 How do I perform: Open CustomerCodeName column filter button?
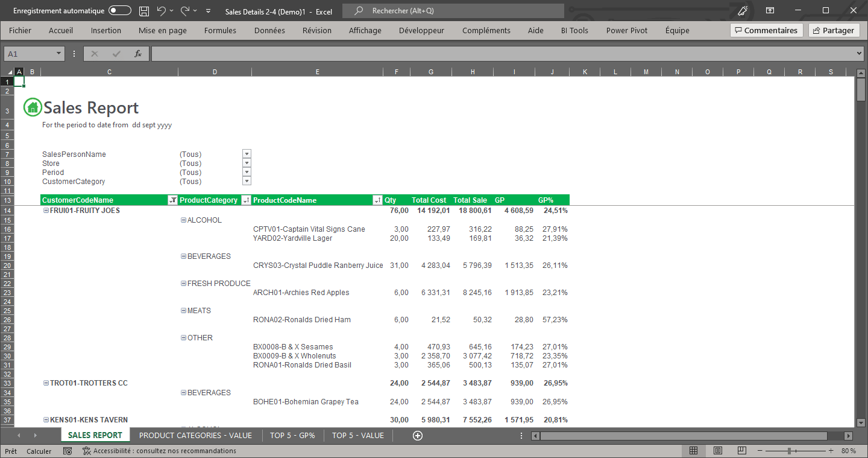tap(173, 200)
